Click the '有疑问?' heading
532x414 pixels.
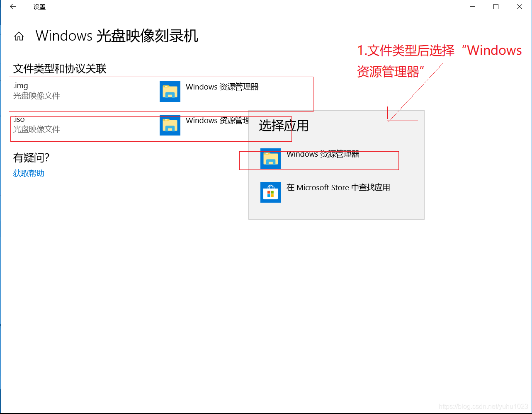click(32, 158)
